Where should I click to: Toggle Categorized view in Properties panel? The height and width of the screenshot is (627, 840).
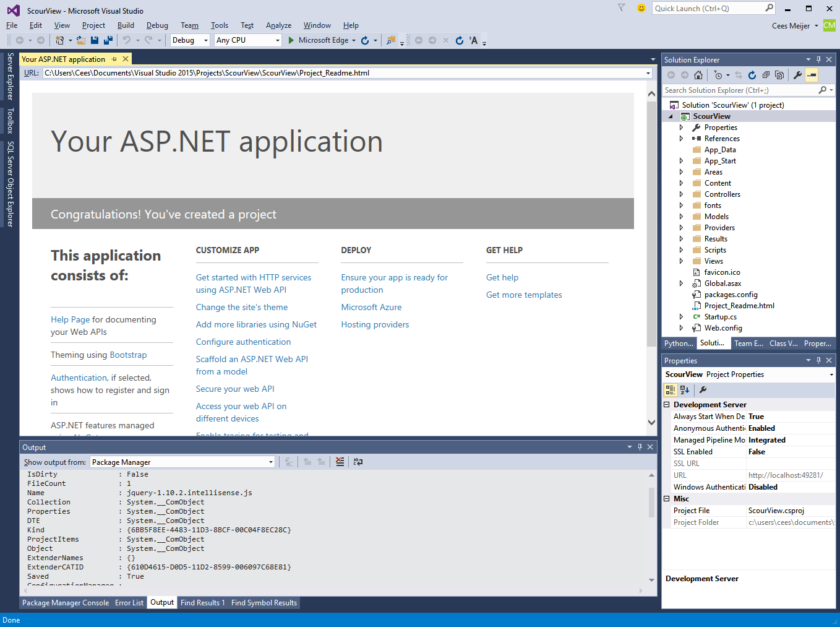pyautogui.click(x=671, y=390)
